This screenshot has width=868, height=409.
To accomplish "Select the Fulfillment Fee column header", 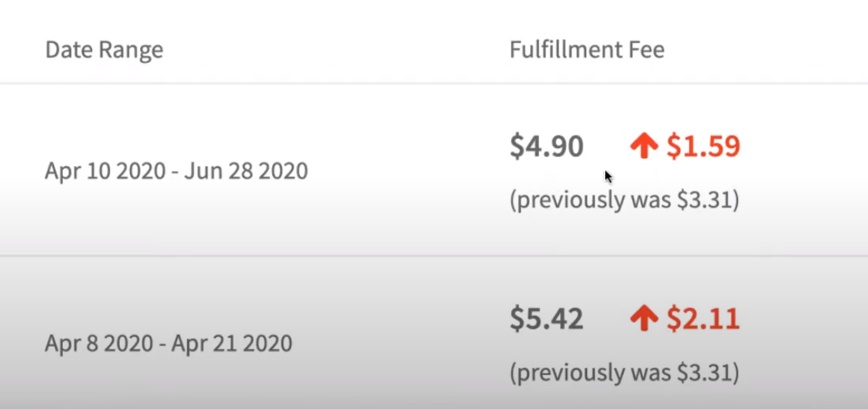I will tap(587, 49).
